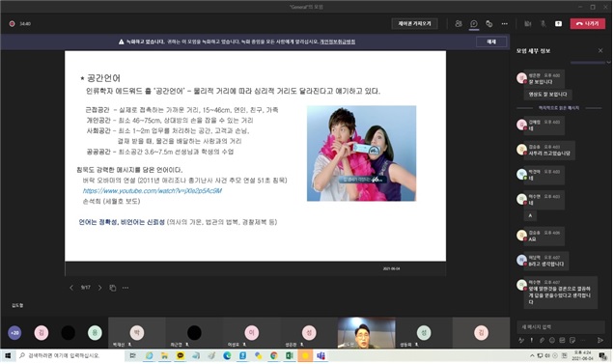
Task: Go to previous slide arrow
Action: (71, 288)
